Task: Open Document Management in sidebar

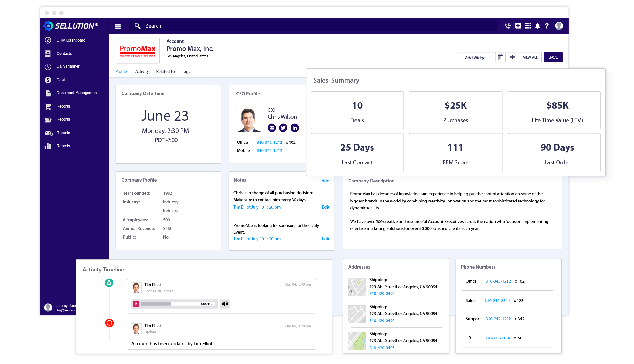Action: (77, 93)
